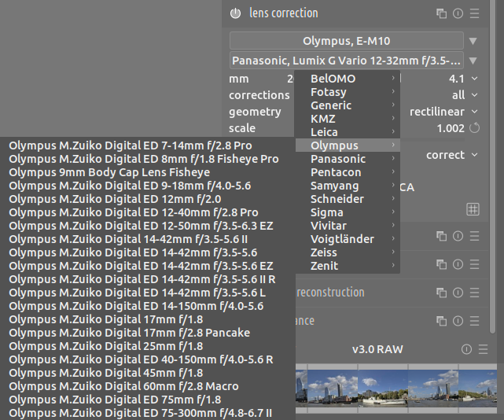
Task: Open camera model dropdown arrow beside Olympus, E-M10
Action: (x=473, y=41)
